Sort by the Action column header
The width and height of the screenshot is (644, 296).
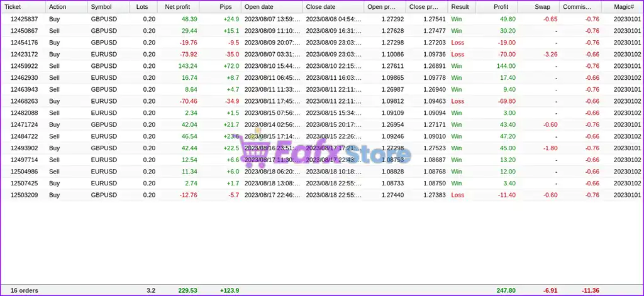67,7
